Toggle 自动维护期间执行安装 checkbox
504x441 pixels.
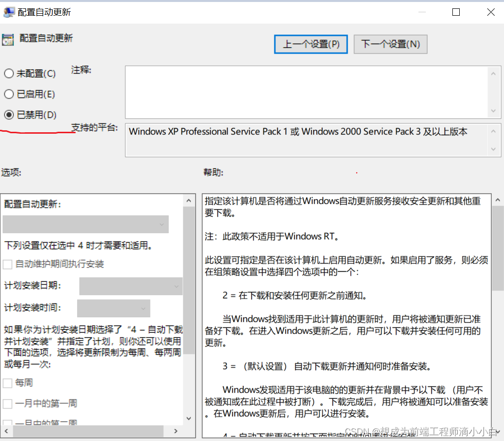7,265
